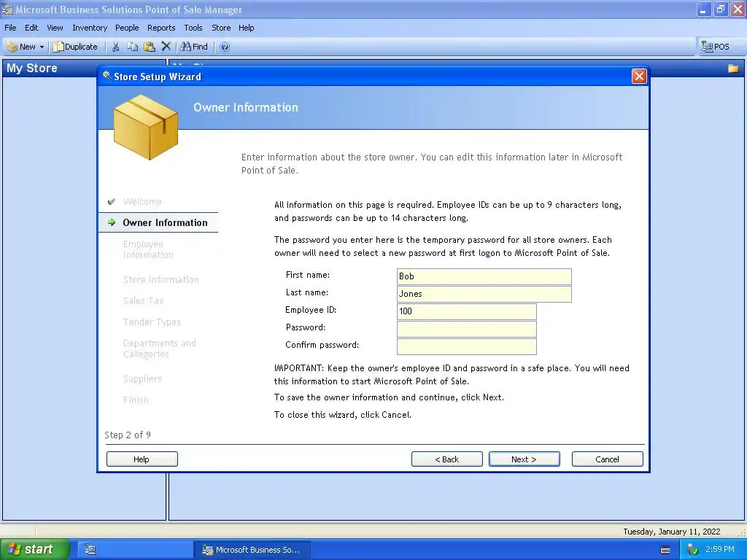Click the Tuesday, January 11, 2022 date
This screenshot has width=747, height=560.
tap(672, 532)
